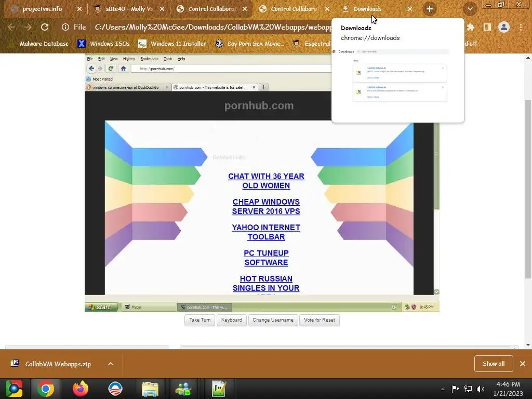Open Chrome three-dot menu
The height and width of the screenshot is (399, 532).
pos(521,27)
